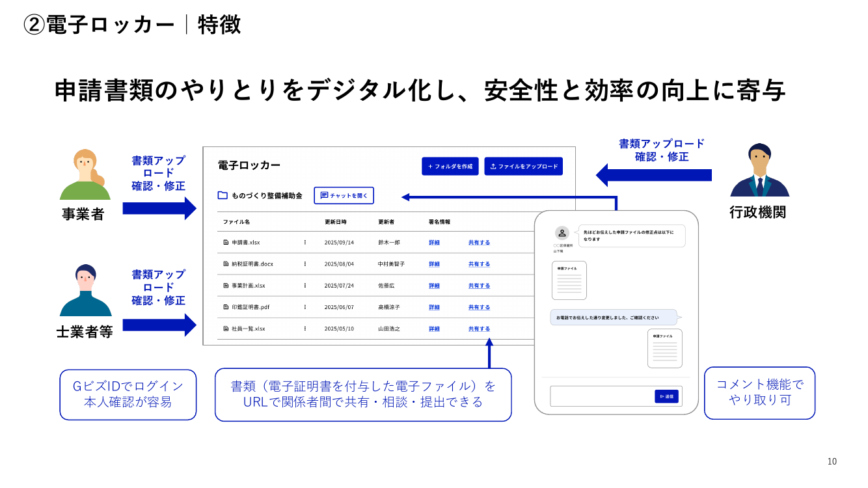868x488 pixels.
Task: Click the 更新日時 column header
Action: (336, 222)
